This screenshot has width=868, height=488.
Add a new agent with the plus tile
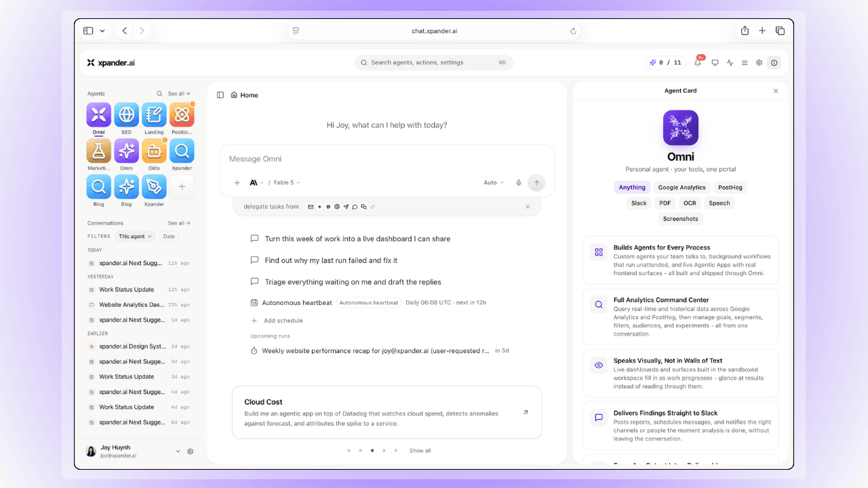(x=182, y=186)
